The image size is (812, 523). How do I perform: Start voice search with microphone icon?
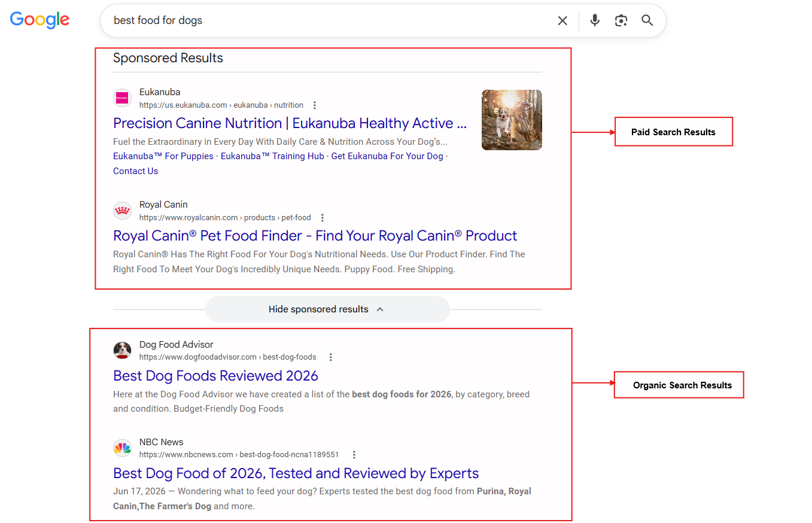pos(595,20)
